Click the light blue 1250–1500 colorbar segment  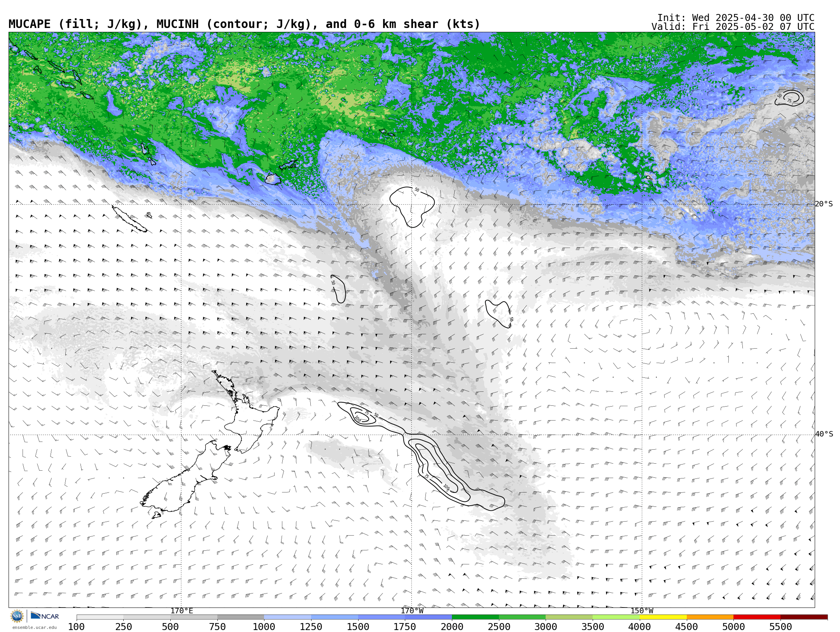[x=334, y=617]
